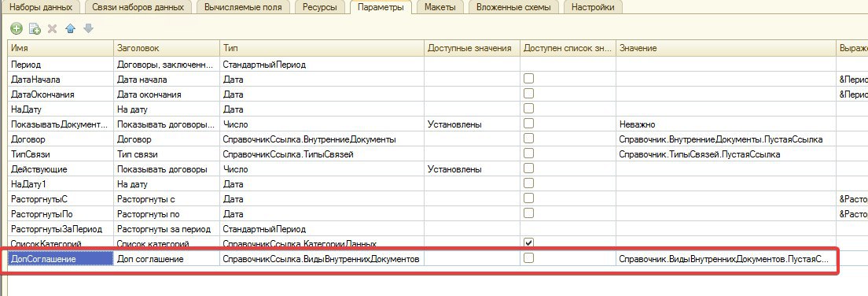Screen dimensions: 868x296
Task: Click Установлены in ПоказыватьДокумент row
Action: coord(473,124)
